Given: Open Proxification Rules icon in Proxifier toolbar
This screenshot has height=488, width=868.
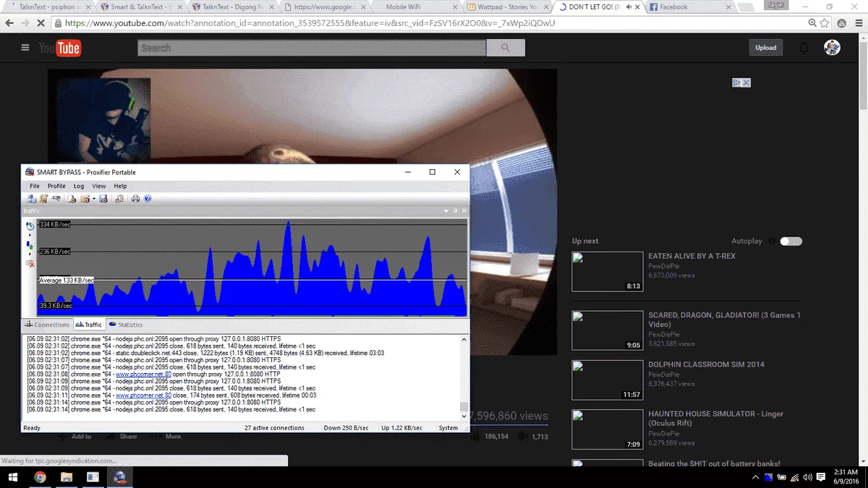Looking at the screenshot, I should click(44, 199).
